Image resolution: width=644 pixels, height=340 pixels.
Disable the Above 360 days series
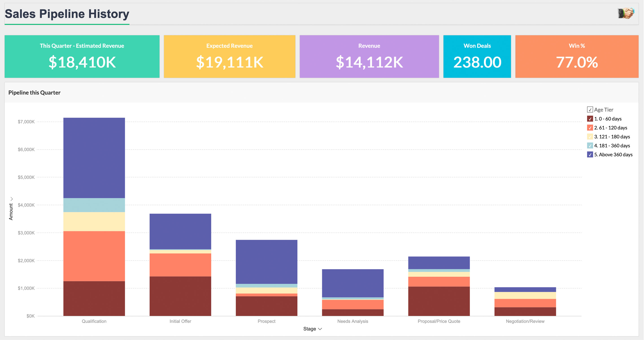[x=590, y=155]
